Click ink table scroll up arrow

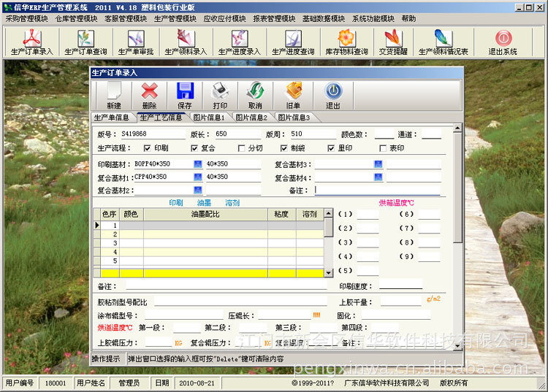tap(329, 213)
